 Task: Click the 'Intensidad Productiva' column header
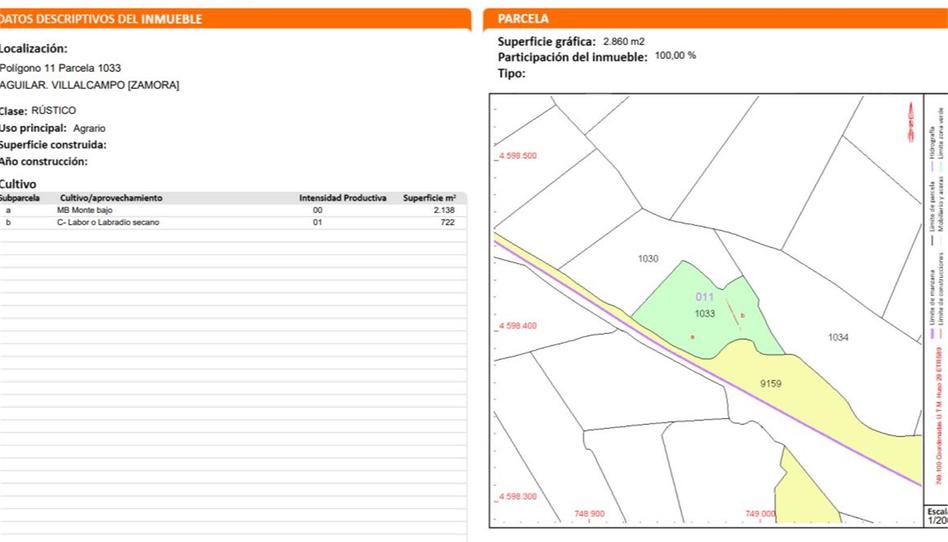343,198
